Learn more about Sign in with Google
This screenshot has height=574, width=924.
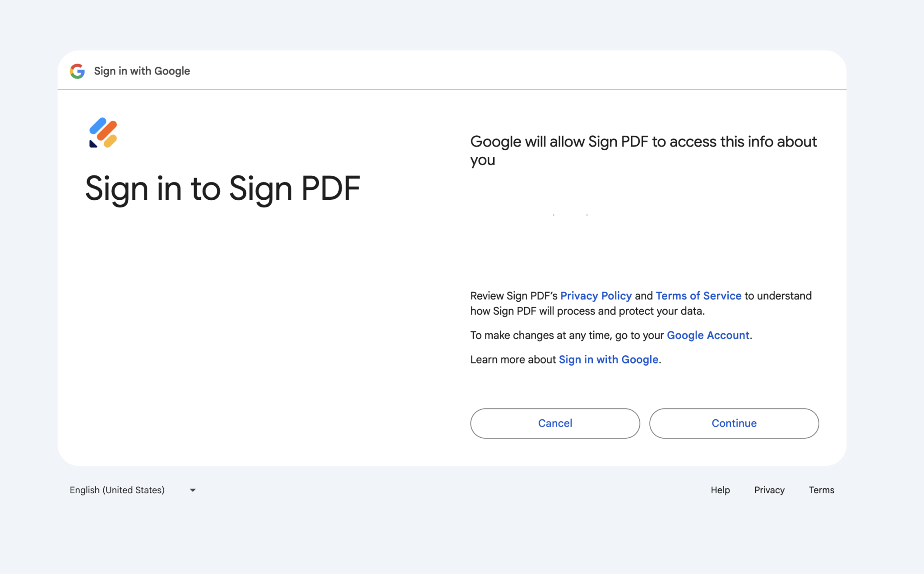coord(608,359)
